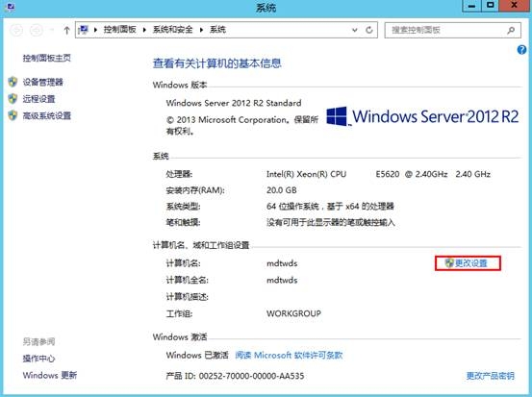This screenshot has height=397, width=532.
Task: Click the 更改设置 link
Action: point(470,263)
